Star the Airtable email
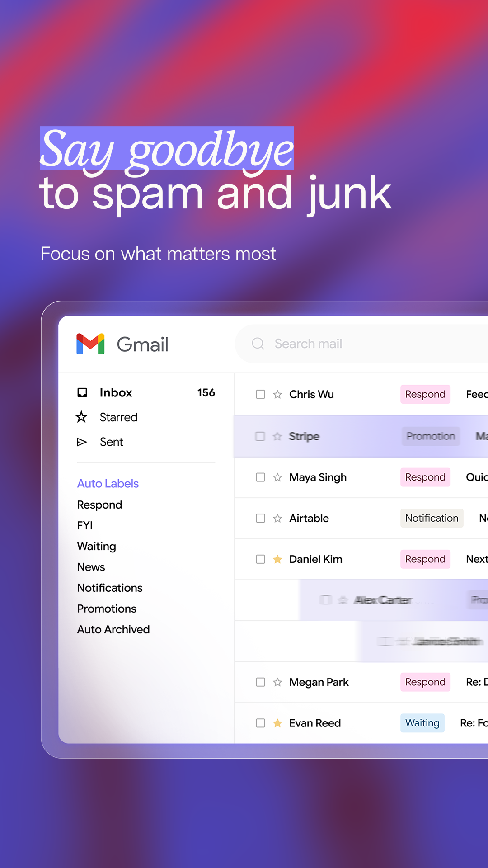The height and width of the screenshot is (868, 488). click(x=277, y=518)
